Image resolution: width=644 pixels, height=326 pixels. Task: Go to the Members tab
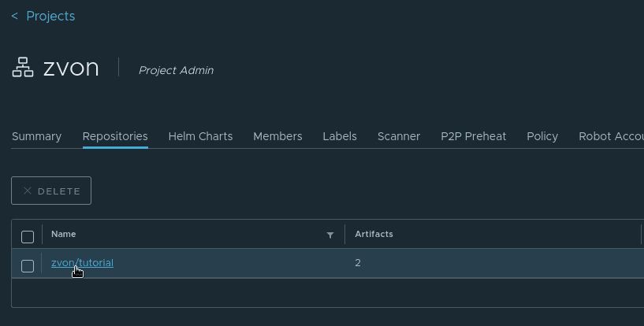tap(277, 136)
